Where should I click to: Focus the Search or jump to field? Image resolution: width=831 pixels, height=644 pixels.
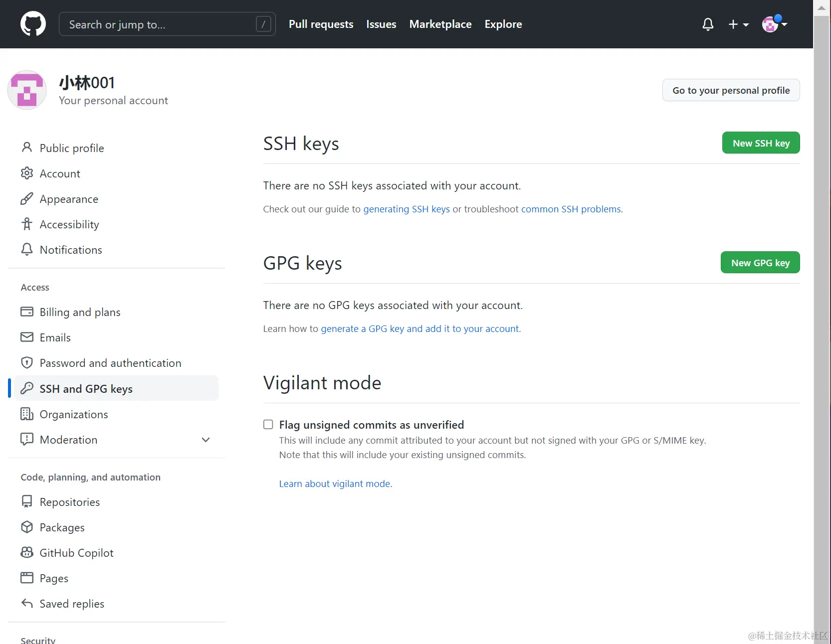click(167, 24)
